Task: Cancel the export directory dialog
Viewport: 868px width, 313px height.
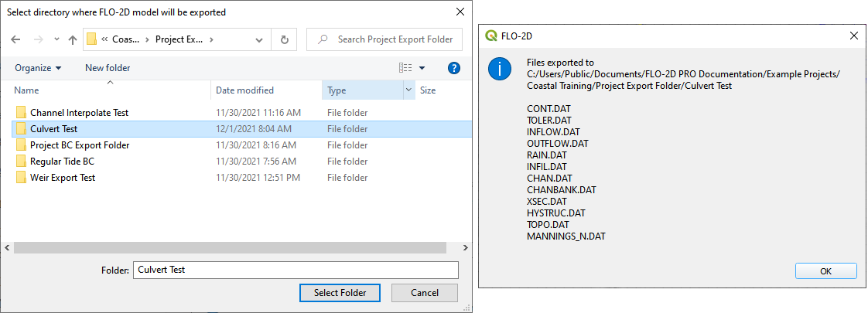Action: tap(424, 293)
